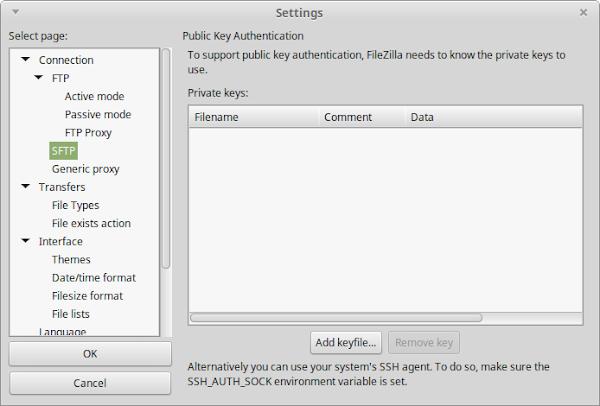Collapse the FTP tree node arrow
Screen dimensions: 600x406
39,78
